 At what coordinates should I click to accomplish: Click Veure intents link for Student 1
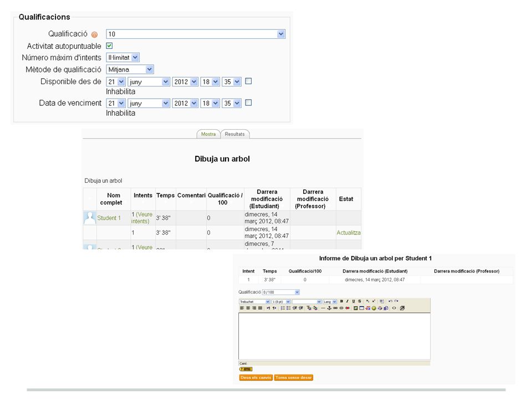point(142,218)
